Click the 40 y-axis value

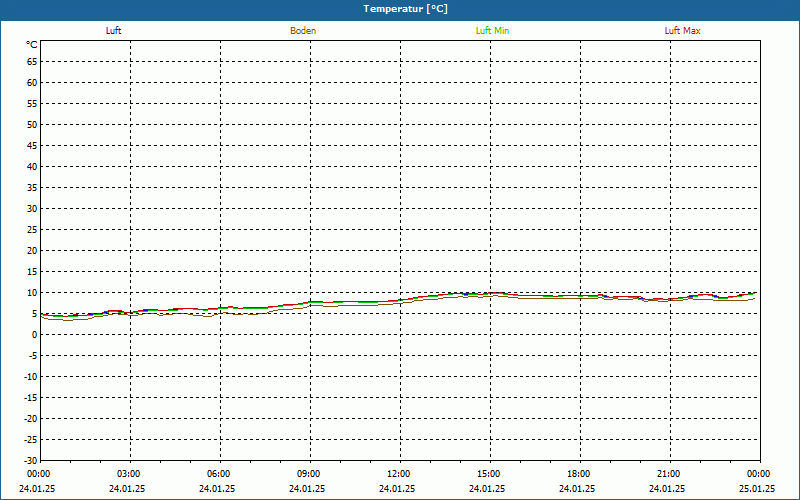point(32,167)
